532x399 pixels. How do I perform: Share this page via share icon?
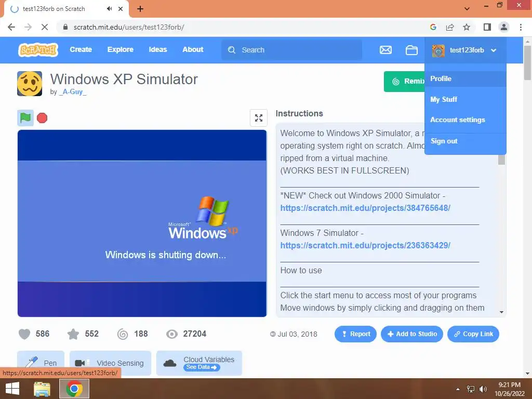450,27
